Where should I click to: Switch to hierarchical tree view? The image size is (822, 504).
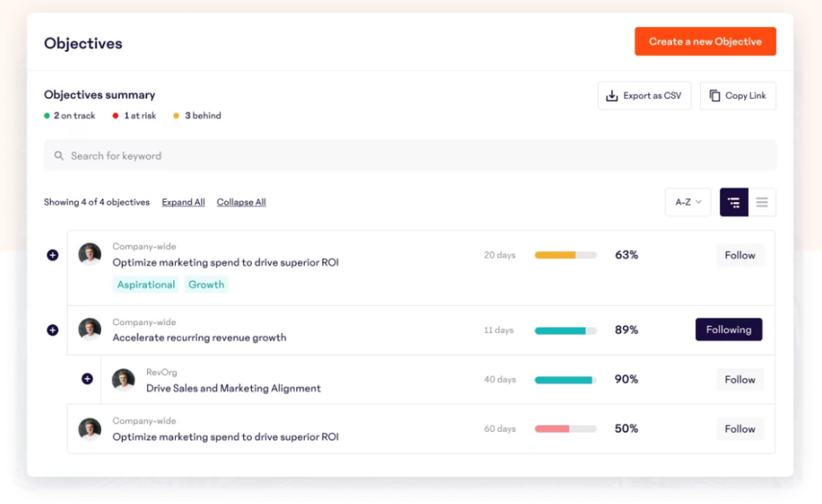coord(734,202)
